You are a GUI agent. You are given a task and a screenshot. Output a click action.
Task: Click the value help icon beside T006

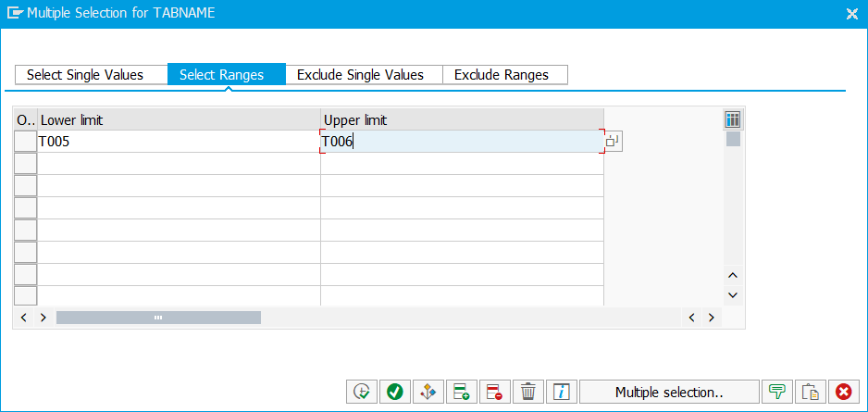(613, 142)
